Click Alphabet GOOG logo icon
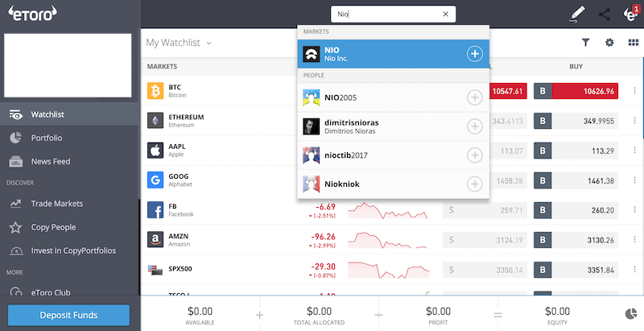 (155, 180)
